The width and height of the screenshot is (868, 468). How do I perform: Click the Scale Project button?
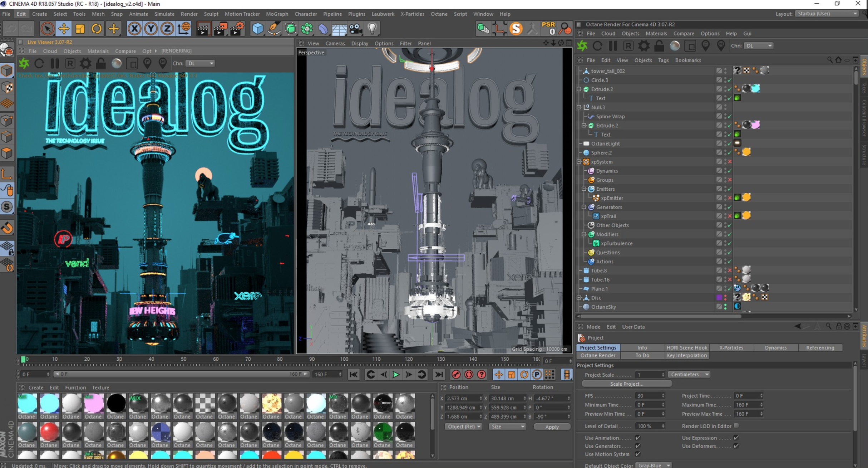click(x=627, y=384)
